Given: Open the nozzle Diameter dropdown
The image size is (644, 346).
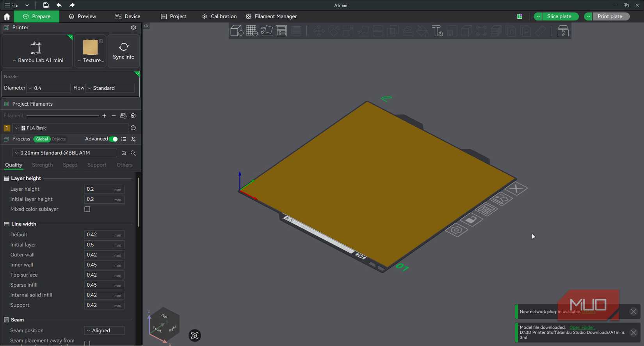Looking at the screenshot, I should click(48, 88).
